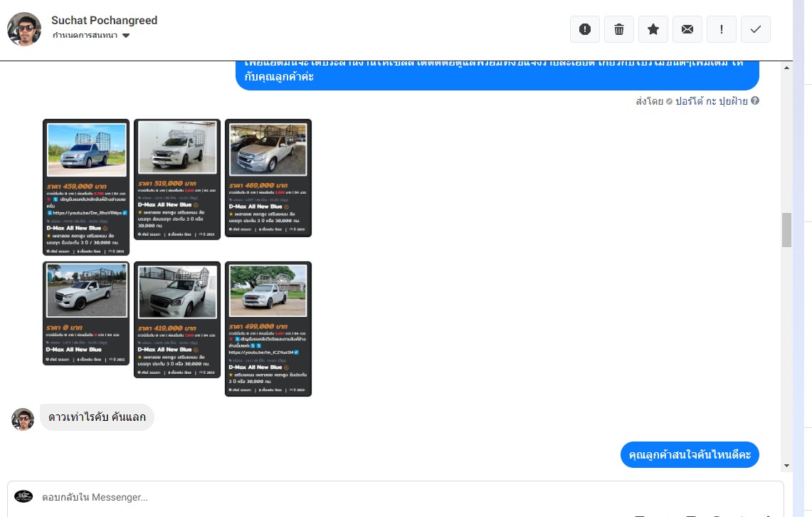This screenshot has height=517, width=812.
Task: Flag conversation with the exclamation mark button
Action: tap(722, 29)
